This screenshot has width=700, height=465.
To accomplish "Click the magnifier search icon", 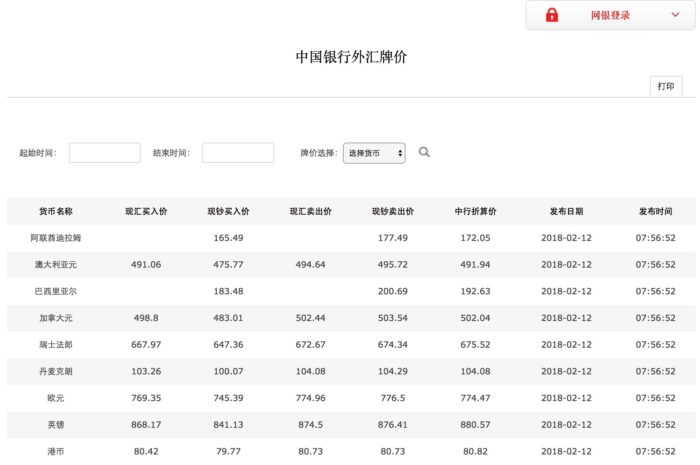I will tap(424, 152).
